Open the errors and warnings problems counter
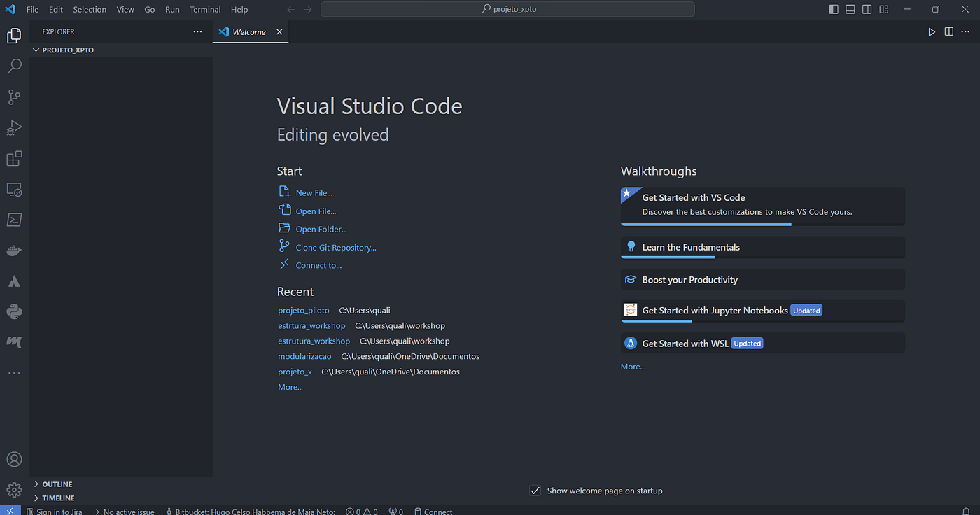This screenshot has height=515, width=980. (362, 512)
